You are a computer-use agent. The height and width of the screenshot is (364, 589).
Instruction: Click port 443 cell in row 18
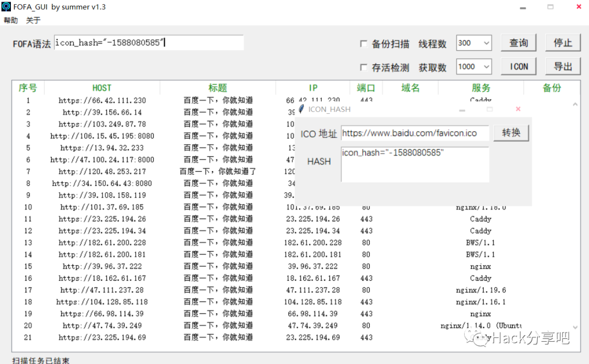pyautogui.click(x=366, y=302)
